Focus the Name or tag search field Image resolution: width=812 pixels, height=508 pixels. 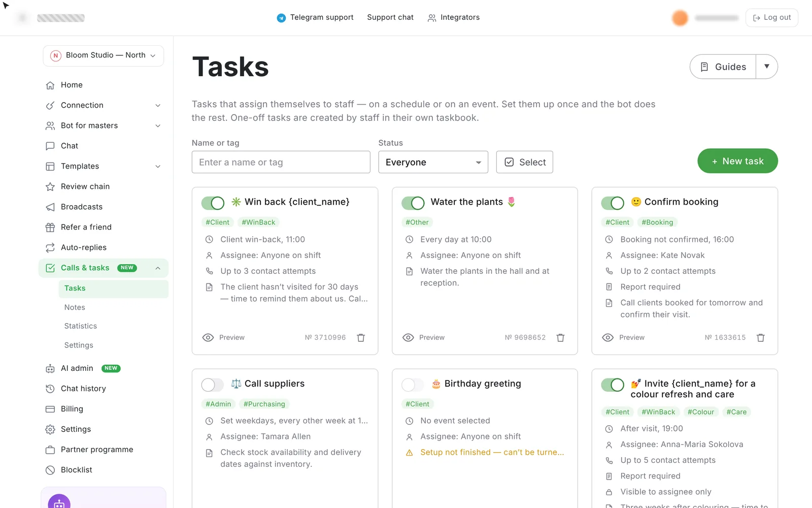pos(281,162)
